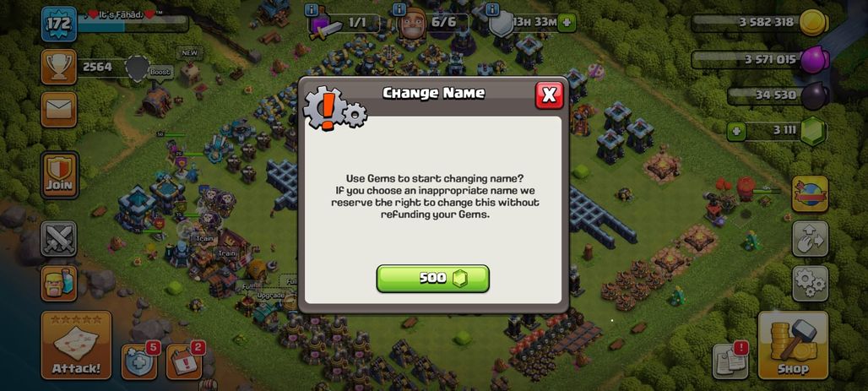Viewport: 868px width, 391px height.
Task: Close the Change Name dialog
Action: [x=549, y=95]
